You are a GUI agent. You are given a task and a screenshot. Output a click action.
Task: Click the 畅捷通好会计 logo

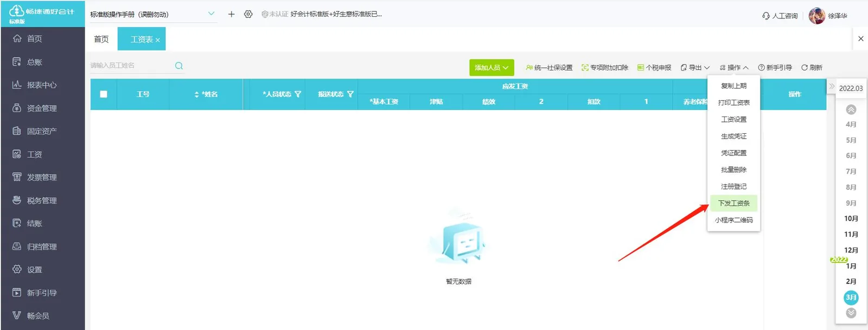pos(42,14)
